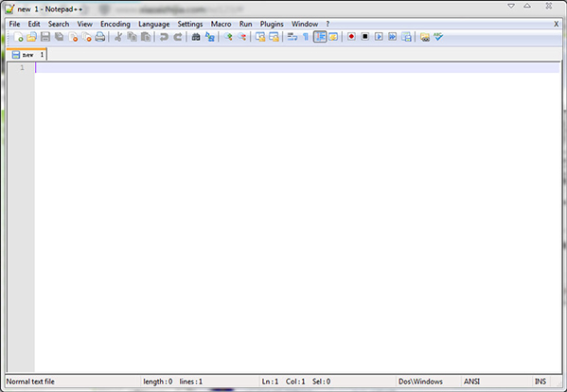The height and width of the screenshot is (392, 567).
Task: Click the "ANSI" encoding indicator
Action: pyautogui.click(x=472, y=382)
